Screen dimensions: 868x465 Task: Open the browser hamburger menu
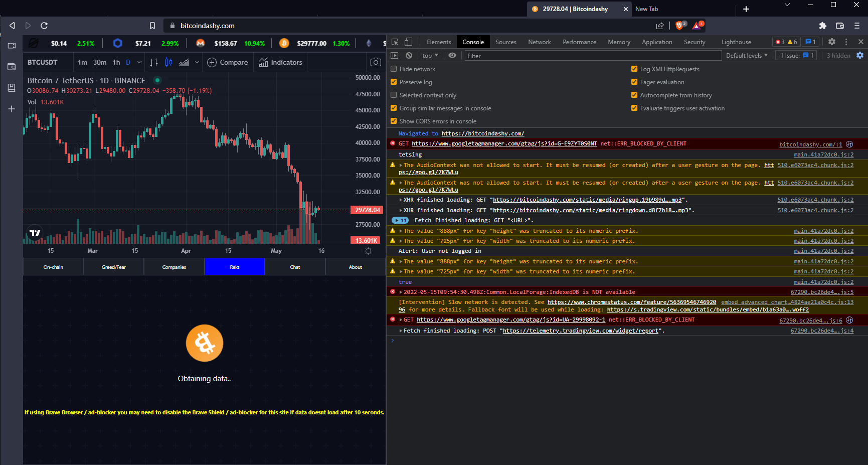point(857,26)
